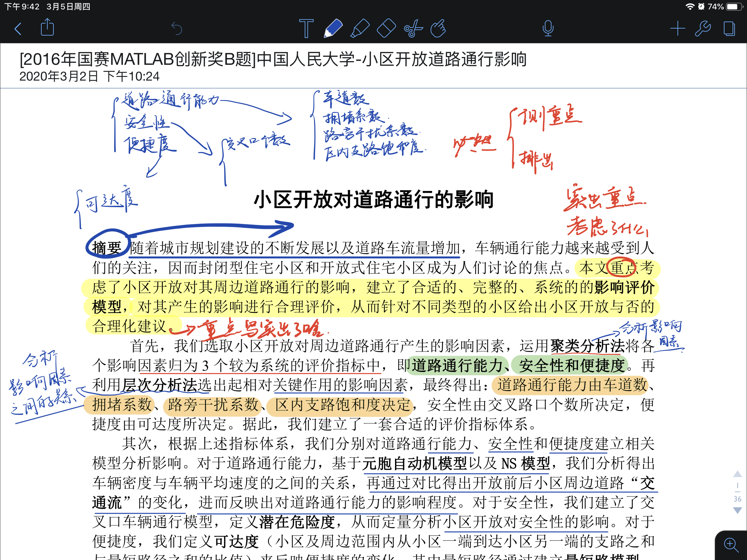The width and height of the screenshot is (747, 560).
Task: Tap the bold term 层次分析法
Action: (x=160, y=385)
